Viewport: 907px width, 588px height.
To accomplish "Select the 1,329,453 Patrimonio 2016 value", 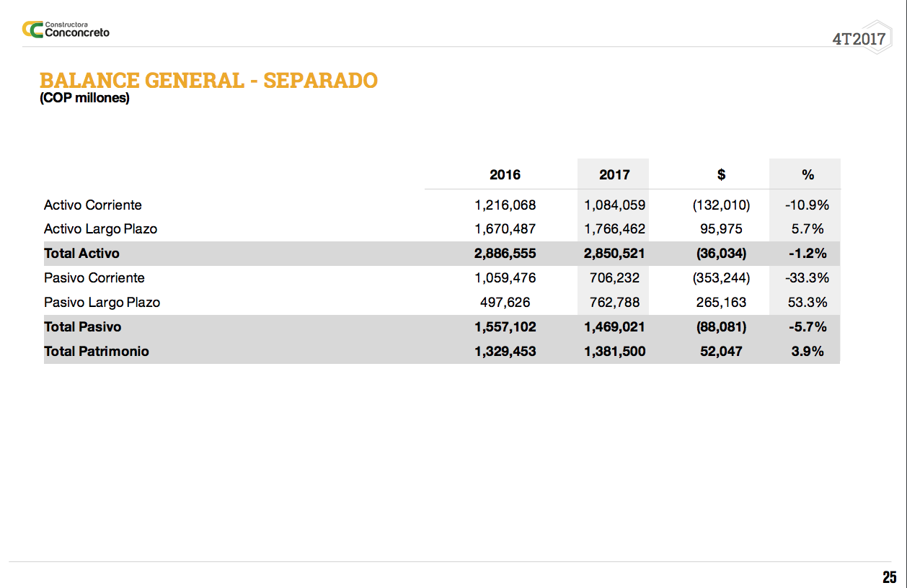I will 505,352.
